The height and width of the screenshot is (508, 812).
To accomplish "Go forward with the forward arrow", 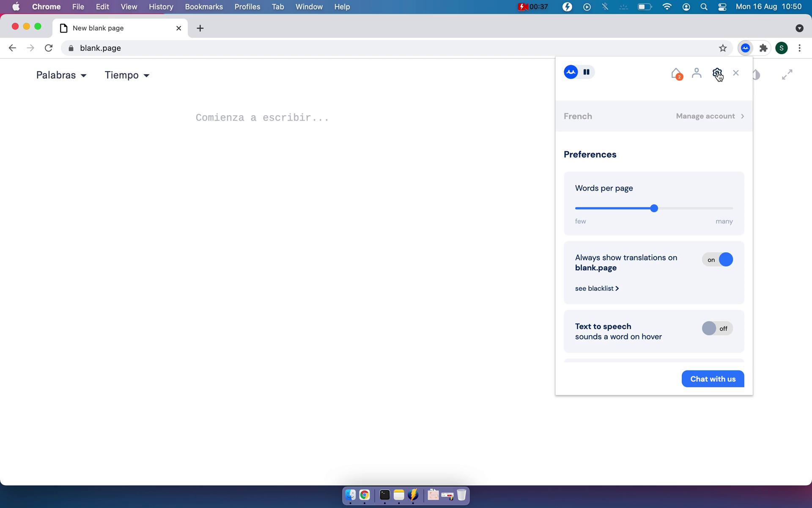I will click(x=30, y=48).
